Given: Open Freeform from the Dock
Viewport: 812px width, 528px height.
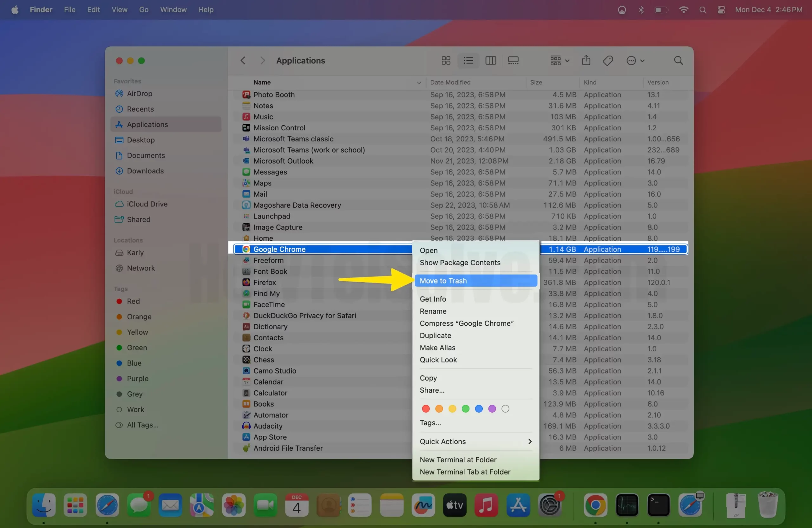Looking at the screenshot, I should point(423,505).
